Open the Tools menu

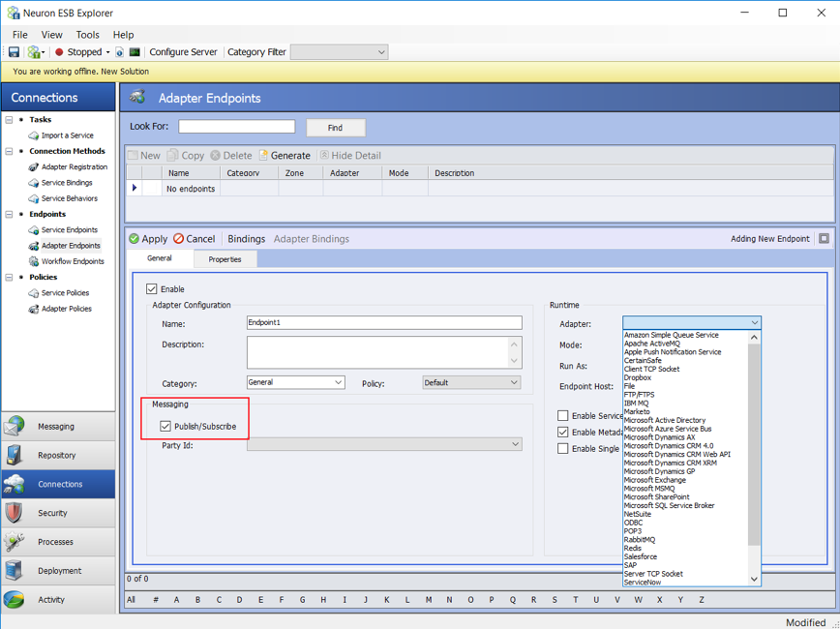pyautogui.click(x=88, y=35)
